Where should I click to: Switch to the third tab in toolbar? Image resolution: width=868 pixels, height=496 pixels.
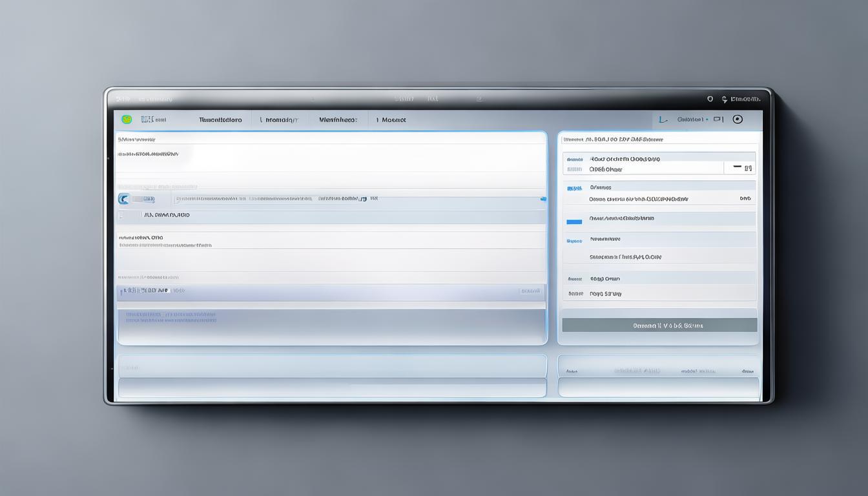coord(338,120)
